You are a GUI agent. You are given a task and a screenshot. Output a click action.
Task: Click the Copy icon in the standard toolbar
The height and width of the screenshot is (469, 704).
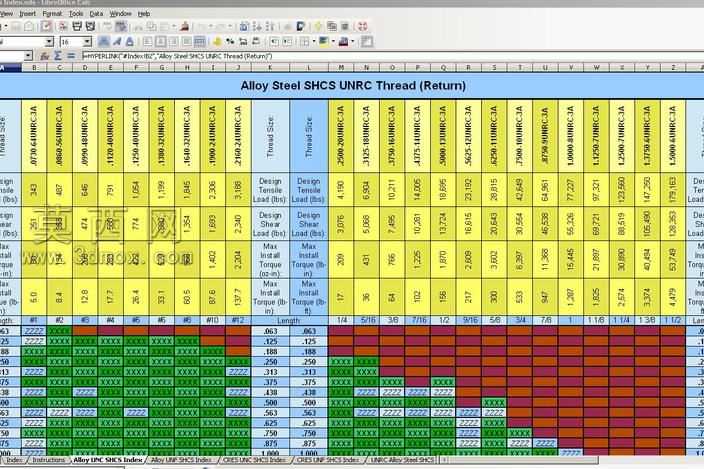tap(152, 26)
